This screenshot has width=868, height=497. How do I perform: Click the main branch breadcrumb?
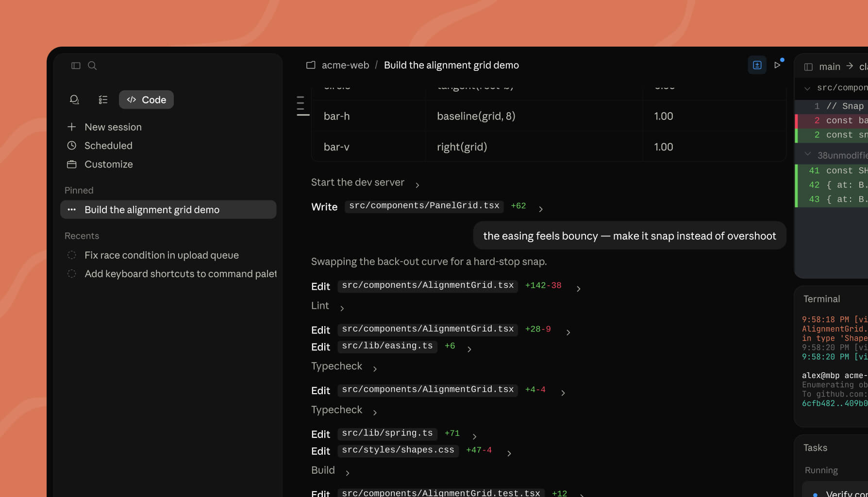tap(830, 66)
